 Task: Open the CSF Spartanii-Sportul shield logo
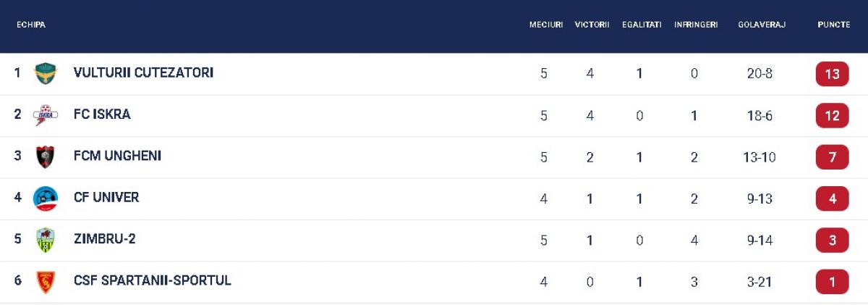(x=46, y=282)
